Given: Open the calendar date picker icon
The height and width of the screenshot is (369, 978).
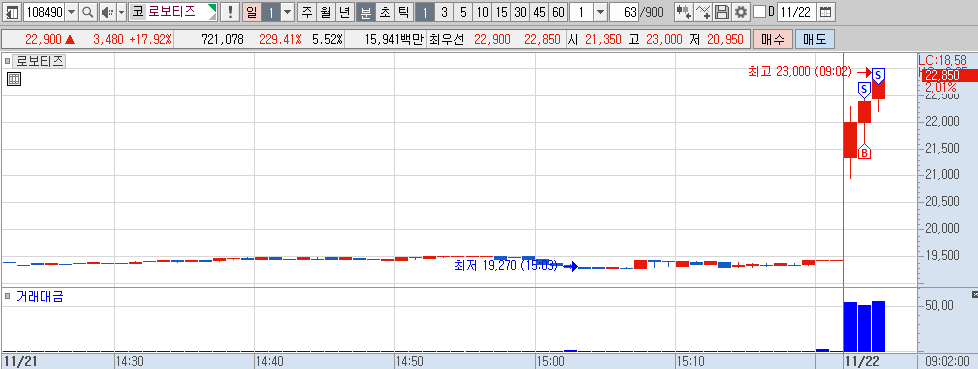Looking at the screenshot, I should (x=825, y=12).
